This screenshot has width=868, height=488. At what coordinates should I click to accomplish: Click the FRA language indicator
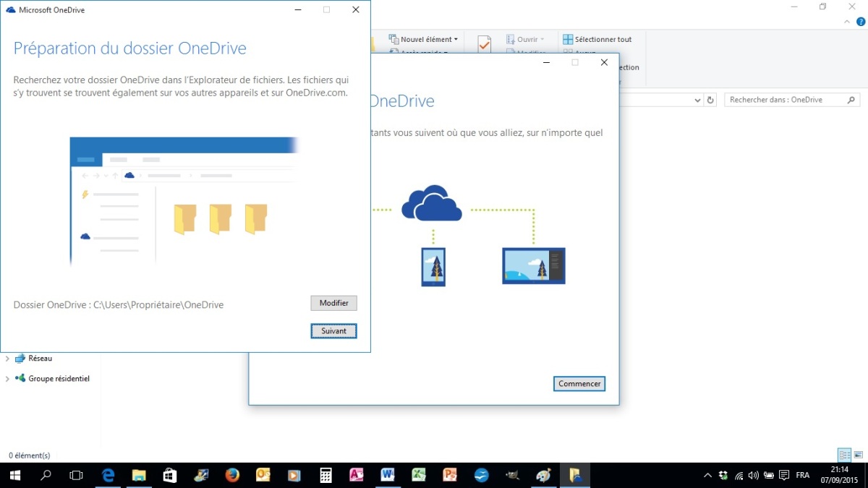(x=803, y=475)
